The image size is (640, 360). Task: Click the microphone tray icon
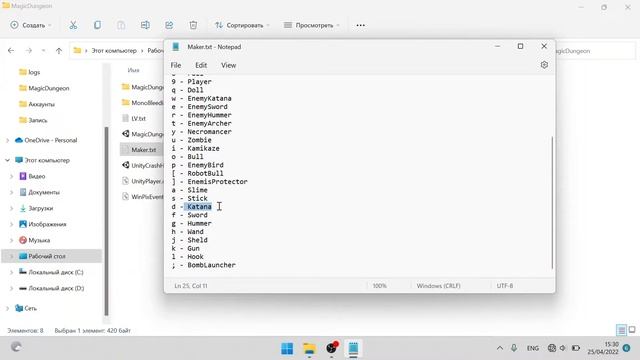[x=514, y=348]
